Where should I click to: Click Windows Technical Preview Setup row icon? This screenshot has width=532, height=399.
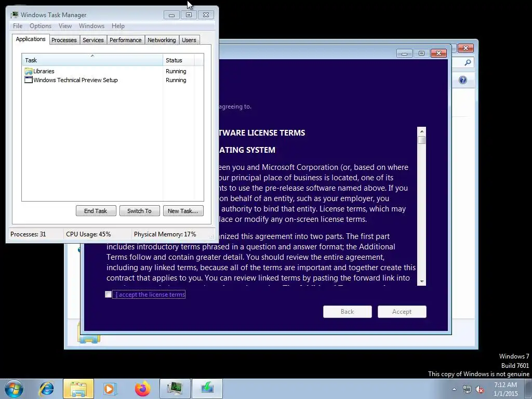point(29,80)
